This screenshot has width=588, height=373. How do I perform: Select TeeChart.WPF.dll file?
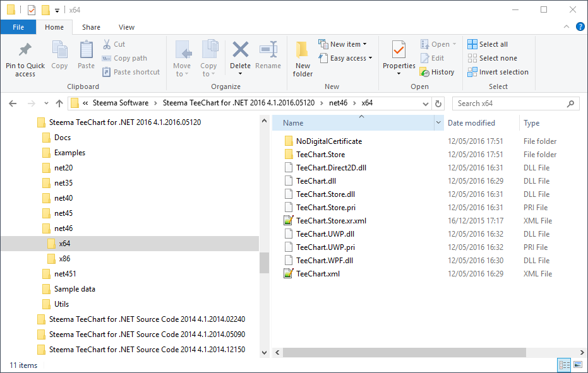[x=325, y=261]
